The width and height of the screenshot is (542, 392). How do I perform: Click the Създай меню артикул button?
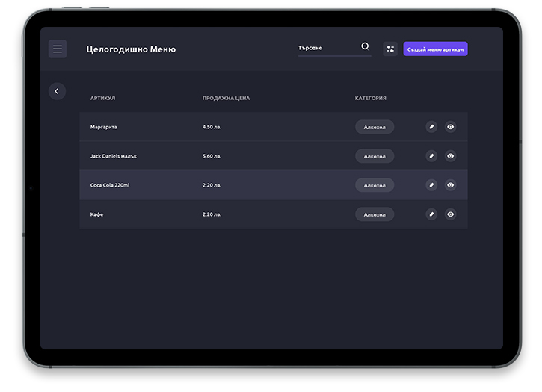[x=435, y=49]
